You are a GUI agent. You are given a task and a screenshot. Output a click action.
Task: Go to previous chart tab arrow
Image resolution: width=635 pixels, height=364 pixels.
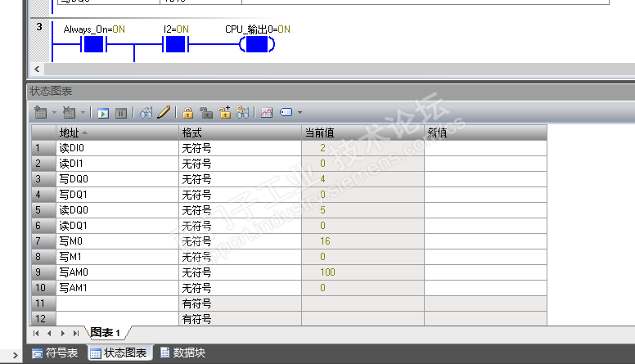coord(49,333)
